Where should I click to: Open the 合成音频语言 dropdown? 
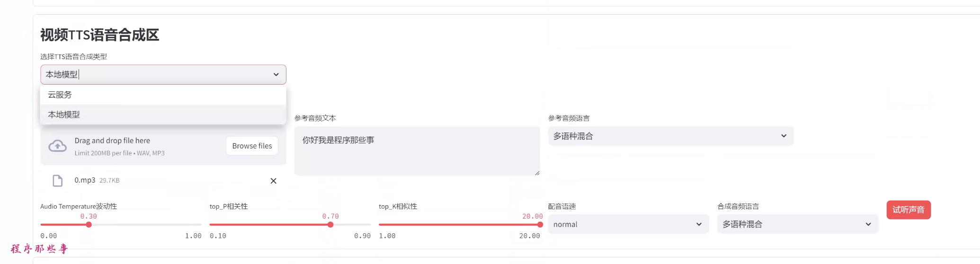click(797, 224)
